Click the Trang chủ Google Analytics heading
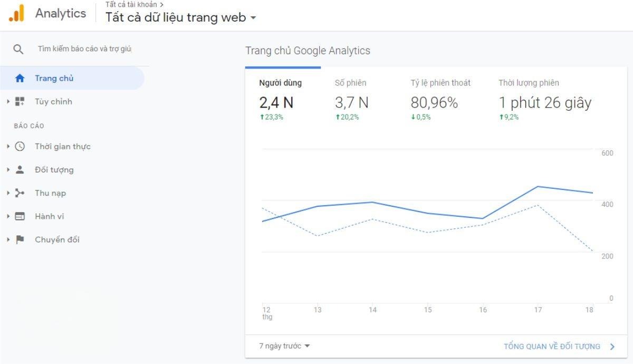 [x=308, y=51]
